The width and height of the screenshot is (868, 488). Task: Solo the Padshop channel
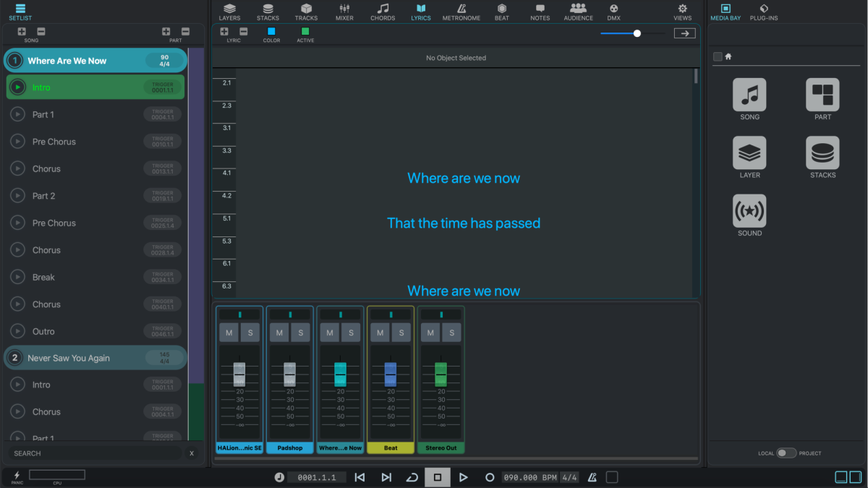click(300, 333)
